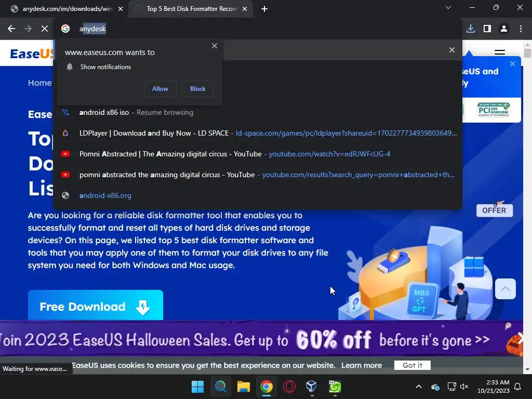Open the tab search chevron in title bar
The height and width of the screenshot is (399, 532).
pyautogui.click(x=448, y=7)
